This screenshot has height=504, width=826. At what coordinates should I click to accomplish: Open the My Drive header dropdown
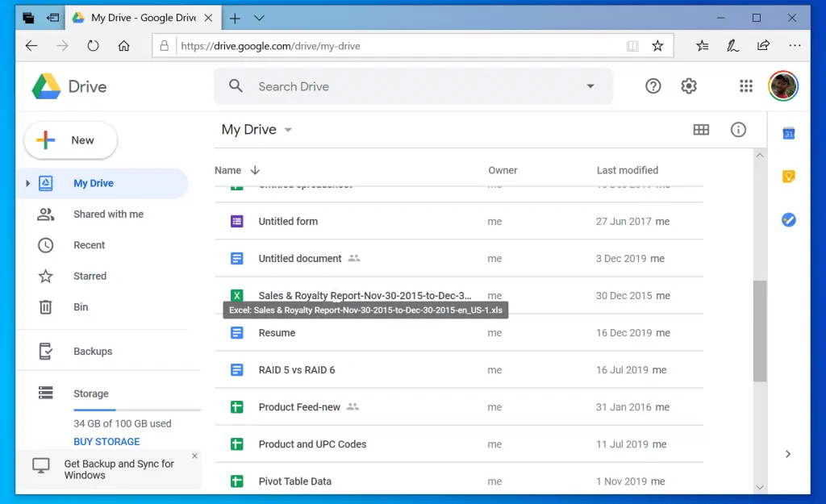coord(288,129)
